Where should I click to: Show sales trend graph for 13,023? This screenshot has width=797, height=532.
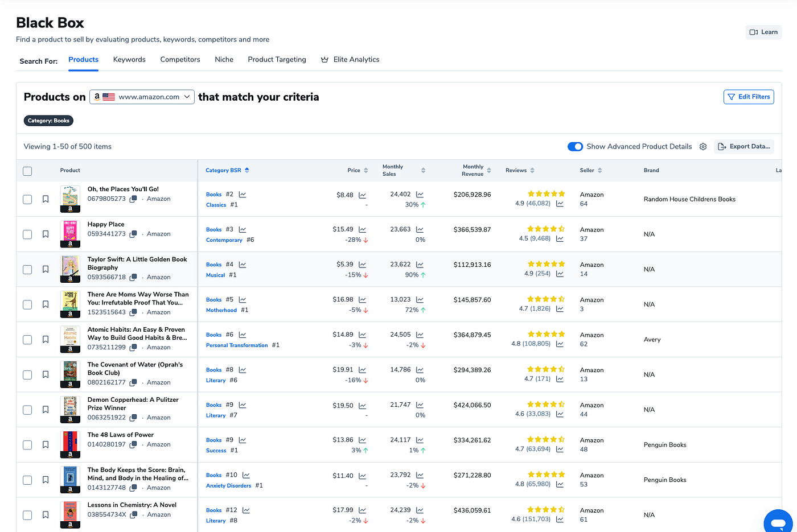(420, 299)
